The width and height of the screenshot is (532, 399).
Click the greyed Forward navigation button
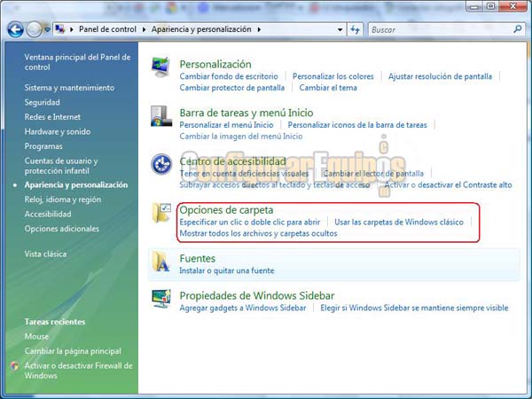coord(35,30)
